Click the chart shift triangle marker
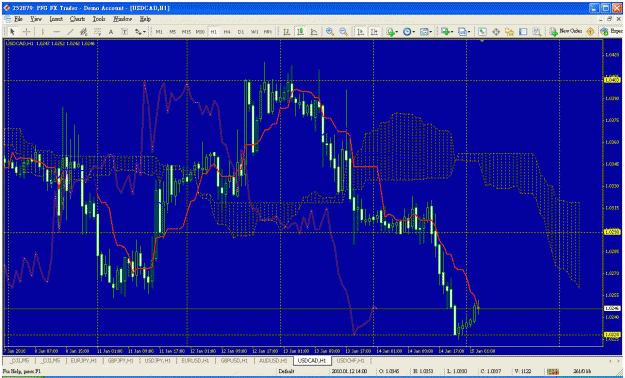The height and width of the screenshot is (378, 625). tap(482, 41)
